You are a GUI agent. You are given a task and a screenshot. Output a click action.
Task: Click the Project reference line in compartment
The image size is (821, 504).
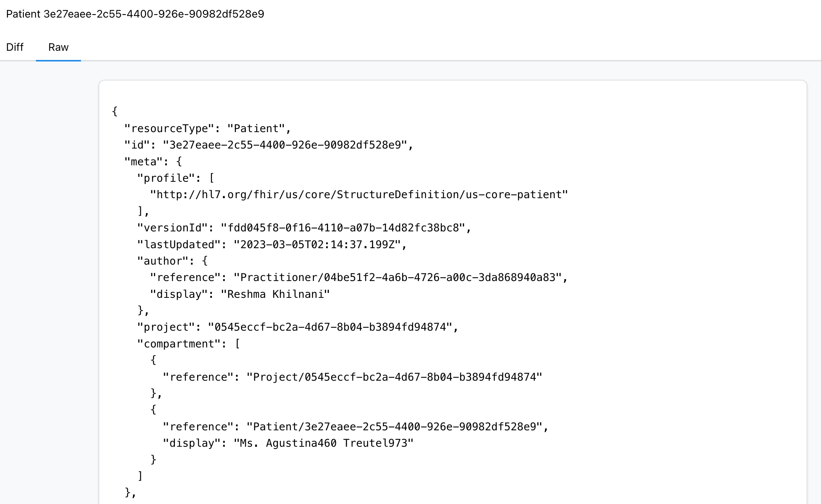[x=352, y=377]
